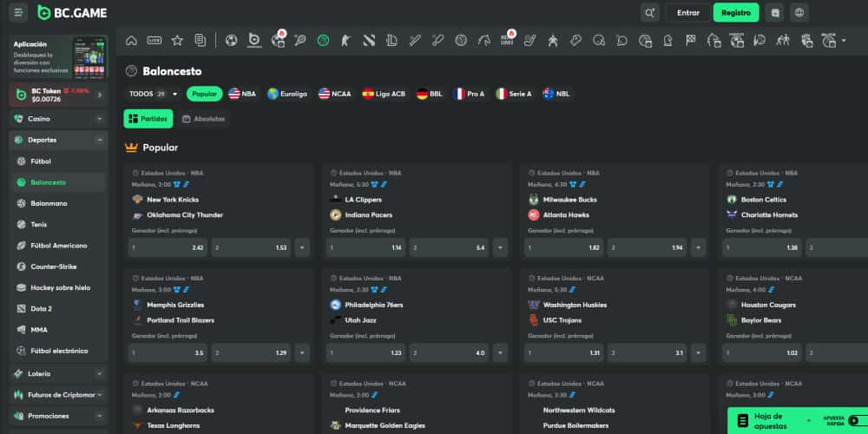Open favorites star icon in sports bar
Viewport: 868px width, 434px height.
[177, 40]
